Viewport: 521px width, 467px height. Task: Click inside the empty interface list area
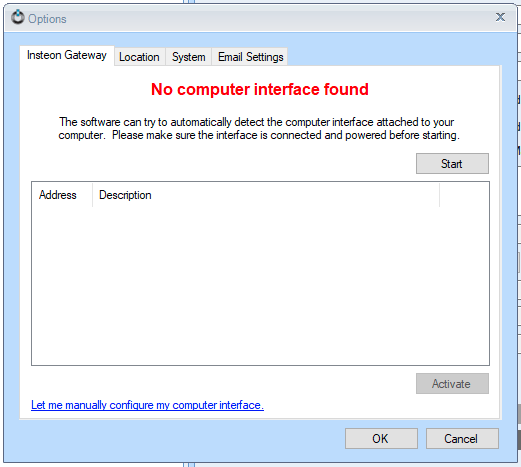(x=260, y=286)
